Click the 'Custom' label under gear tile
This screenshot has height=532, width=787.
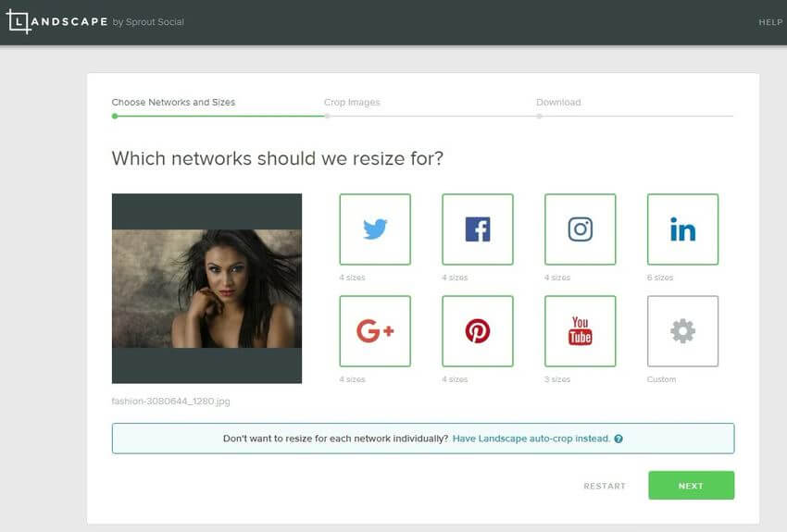pos(661,379)
